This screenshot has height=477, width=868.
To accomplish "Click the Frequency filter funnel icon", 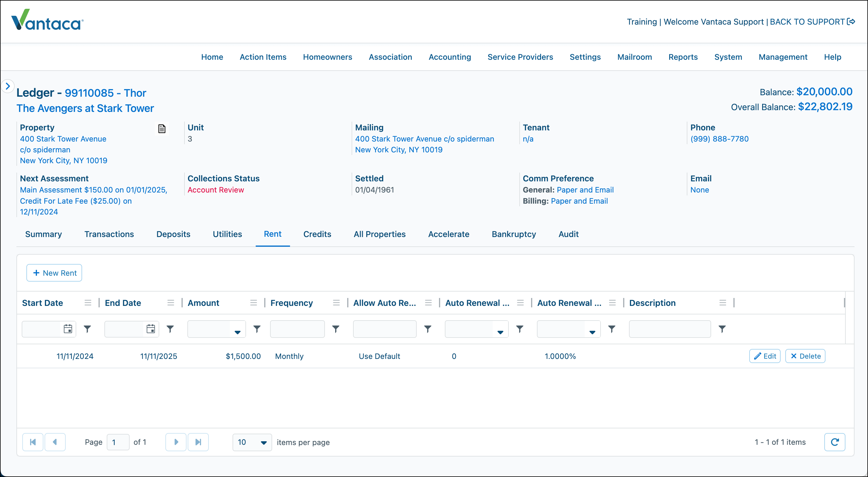I will [x=335, y=329].
